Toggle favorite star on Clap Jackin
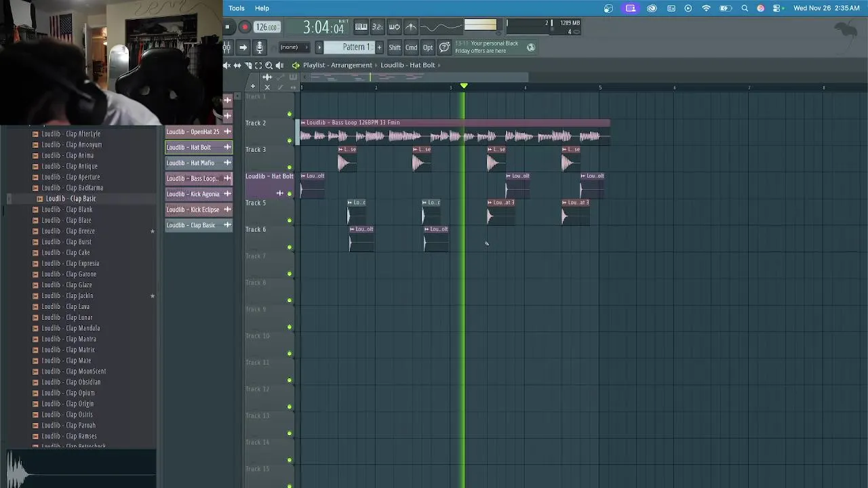Image resolution: width=868 pixels, height=488 pixels. click(153, 296)
